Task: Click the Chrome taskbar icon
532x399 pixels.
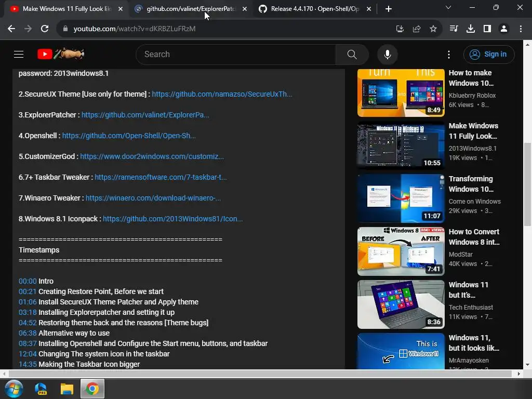Action: click(x=92, y=389)
